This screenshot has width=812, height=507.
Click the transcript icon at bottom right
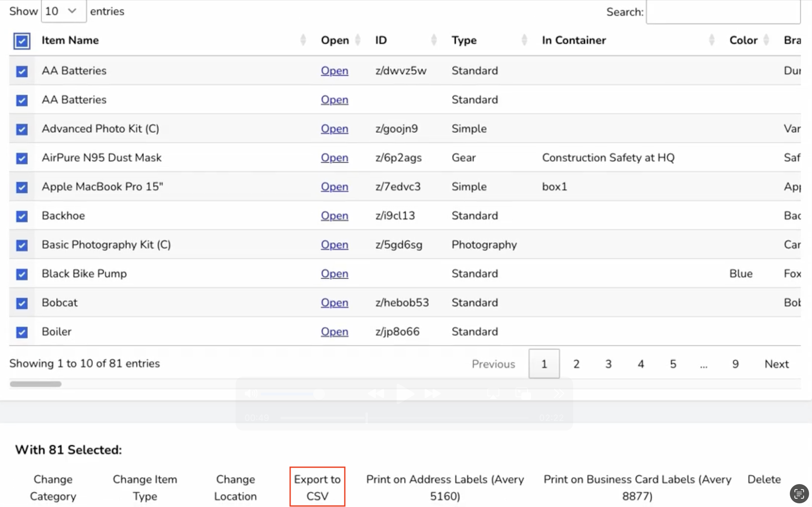(799, 493)
